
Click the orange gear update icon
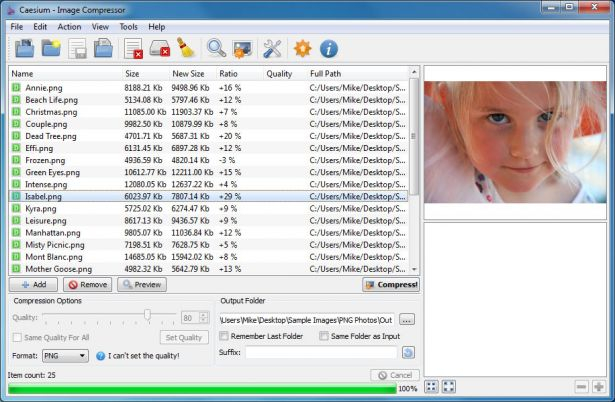tap(302, 49)
